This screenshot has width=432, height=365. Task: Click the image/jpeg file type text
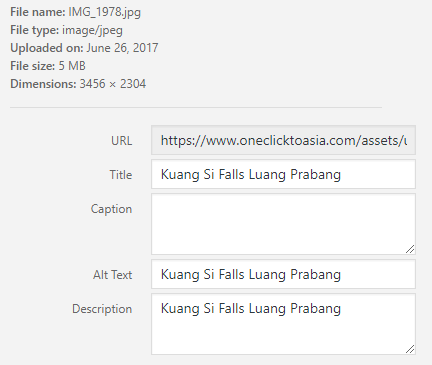92,31
